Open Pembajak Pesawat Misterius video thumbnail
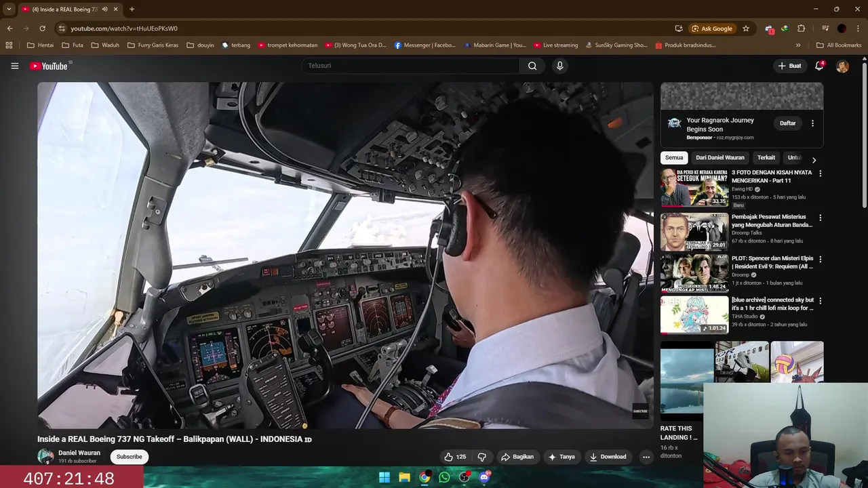This screenshot has height=488, width=868. point(694,231)
